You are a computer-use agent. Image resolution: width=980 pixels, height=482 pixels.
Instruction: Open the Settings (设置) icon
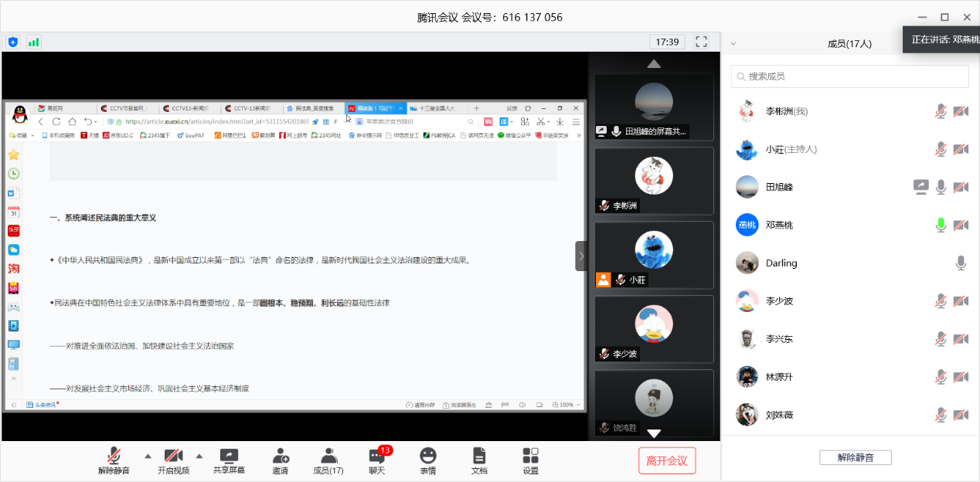pyautogui.click(x=530, y=456)
